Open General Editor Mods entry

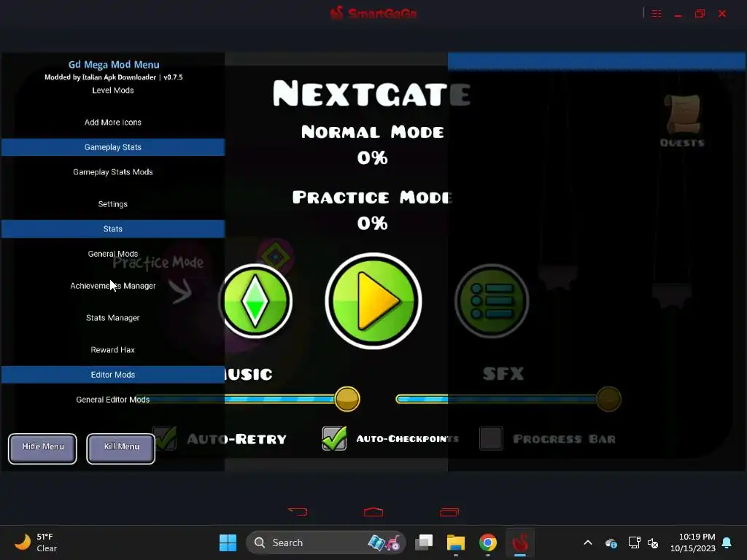point(113,400)
